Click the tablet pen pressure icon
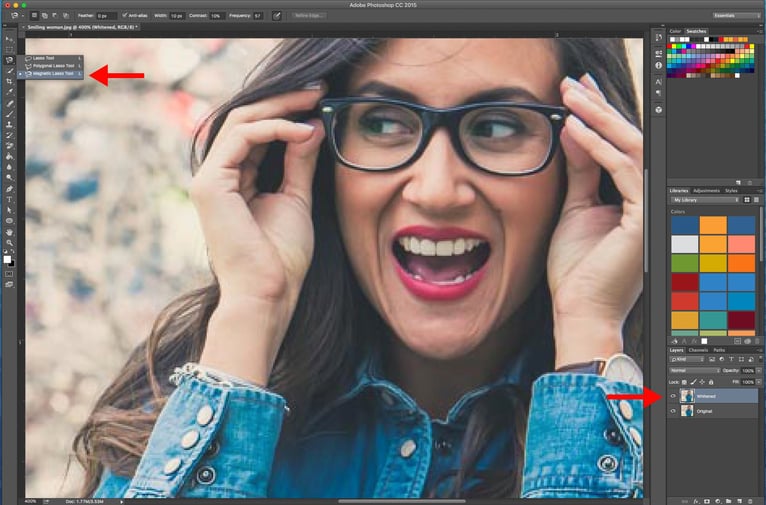The height and width of the screenshot is (505, 766). 277,16
